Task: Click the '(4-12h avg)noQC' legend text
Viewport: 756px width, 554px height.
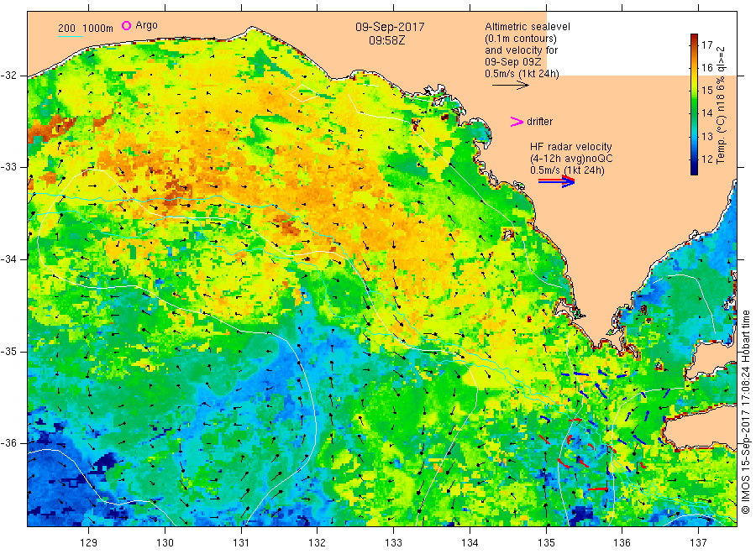Action: point(571,159)
